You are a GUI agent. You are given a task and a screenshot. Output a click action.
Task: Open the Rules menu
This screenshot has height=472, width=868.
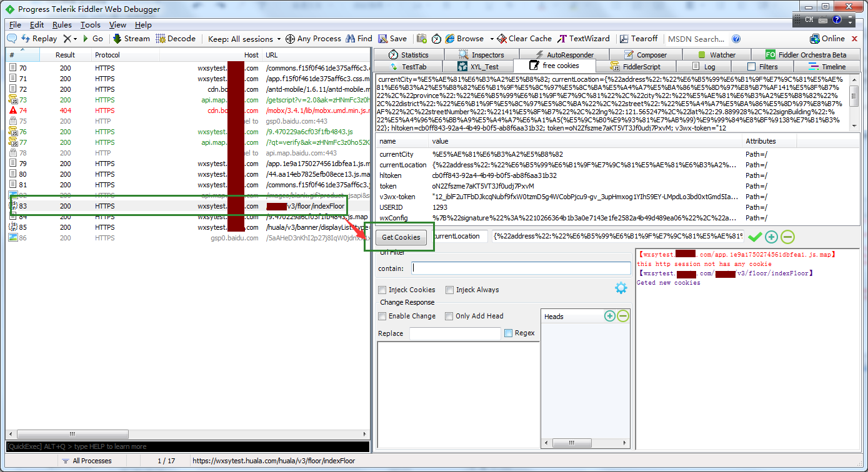[62, 25]
